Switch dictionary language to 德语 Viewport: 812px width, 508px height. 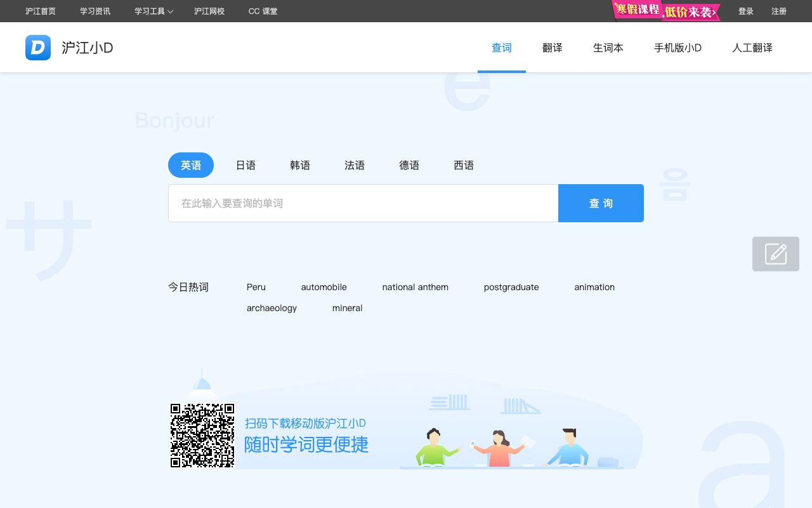coord(409,165)
